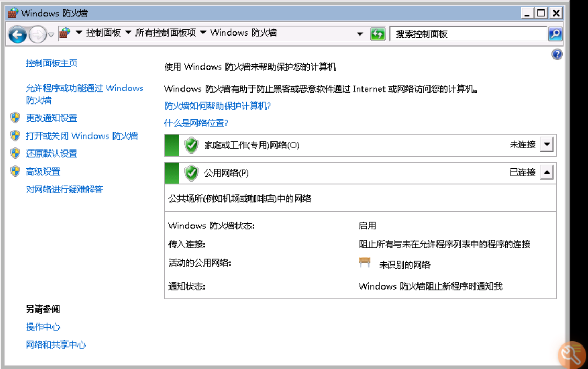Open 高级设置 link
Image resolution: width=588 pixels, height=369 pixels.
point(43,171)
